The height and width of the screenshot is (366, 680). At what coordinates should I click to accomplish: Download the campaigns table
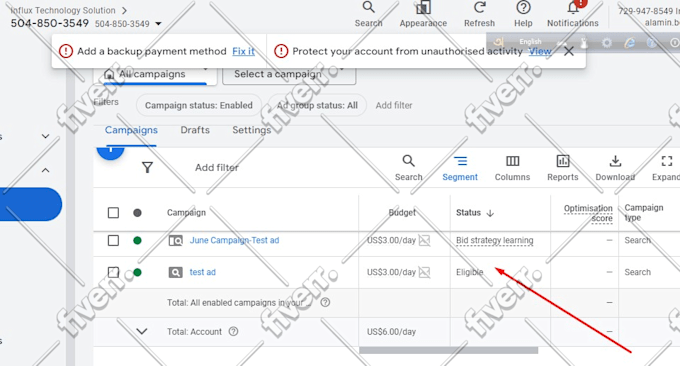[615, 168]
